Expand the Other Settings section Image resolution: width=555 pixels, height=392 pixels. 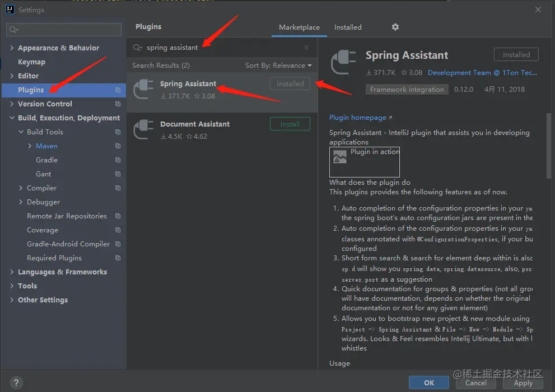tap(12, 300)
